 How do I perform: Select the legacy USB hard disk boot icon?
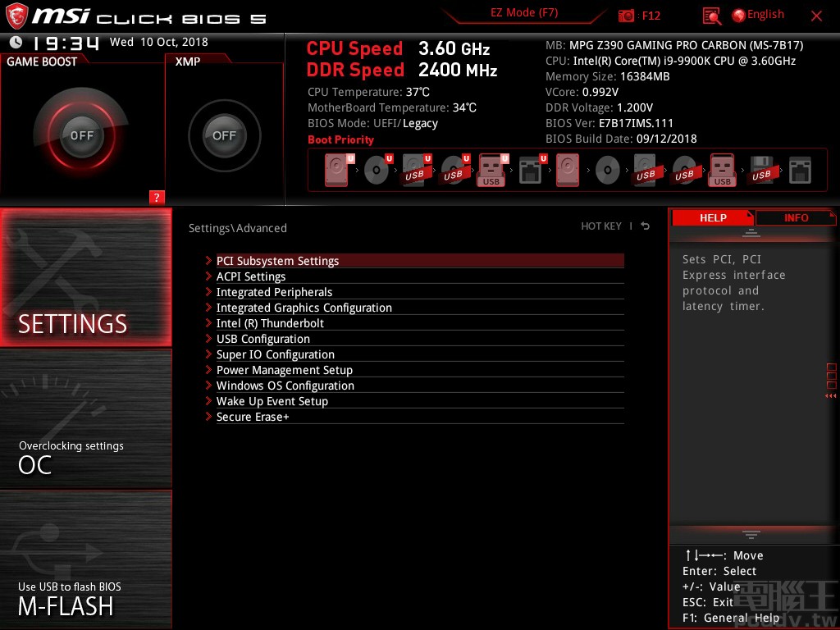(646, 170)
